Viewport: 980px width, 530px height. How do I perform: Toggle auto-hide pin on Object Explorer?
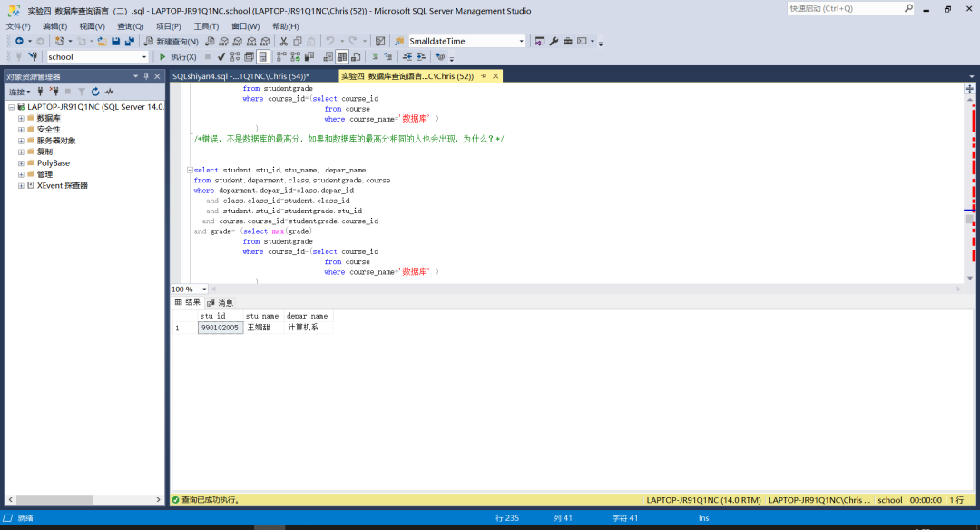146,76
